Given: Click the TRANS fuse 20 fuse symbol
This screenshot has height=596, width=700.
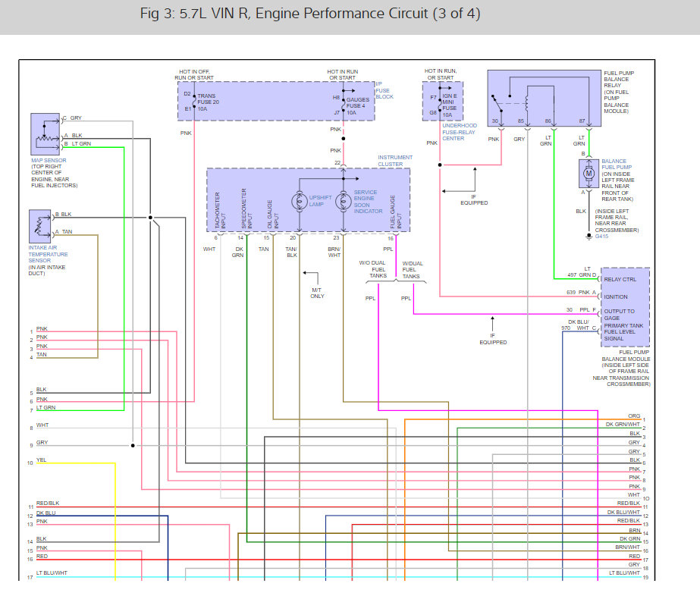Looking at the screenshot, I should [x=194, y=102].
